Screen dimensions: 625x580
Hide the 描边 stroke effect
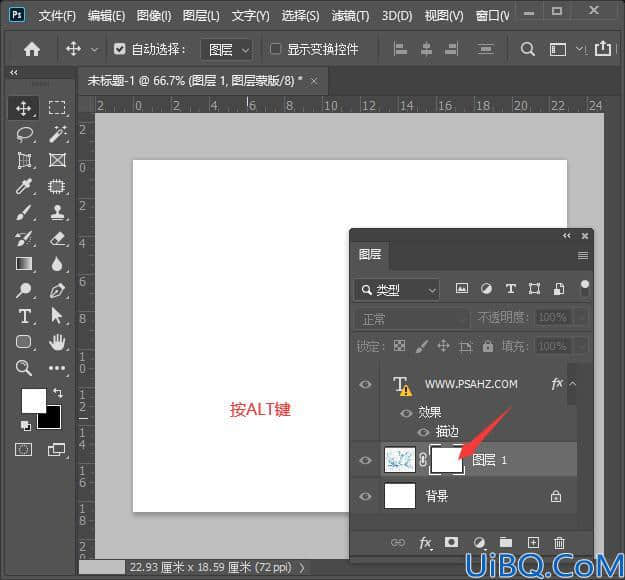[423, 432]
